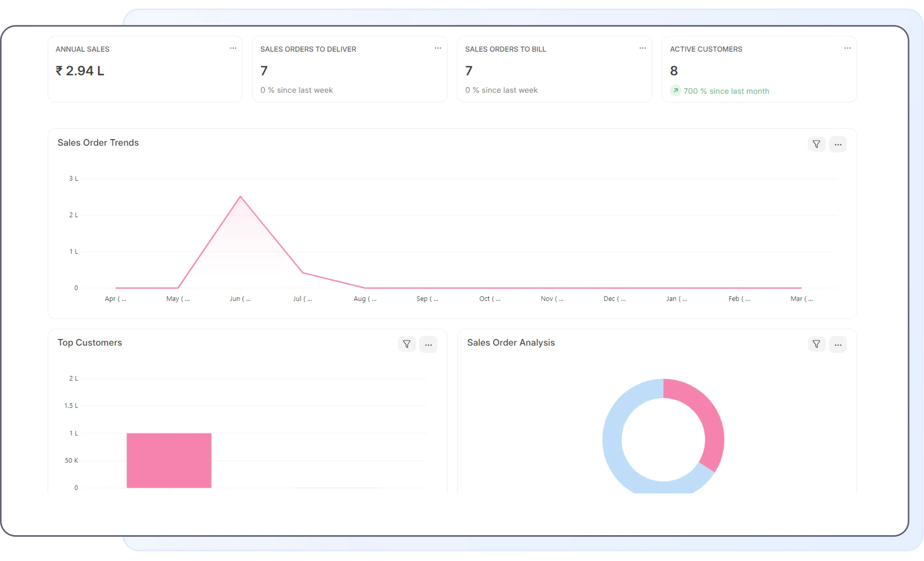Viewport: 924px width, 561px height.
Task: Click the Sales Orders To Bill count
Action: click(469, 71)
